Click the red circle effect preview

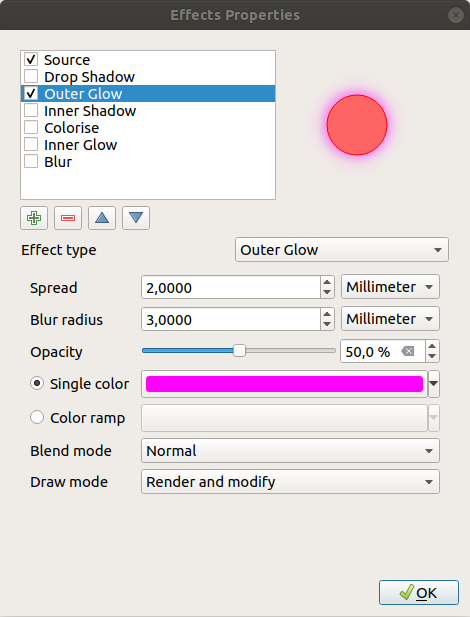point(357,125)
